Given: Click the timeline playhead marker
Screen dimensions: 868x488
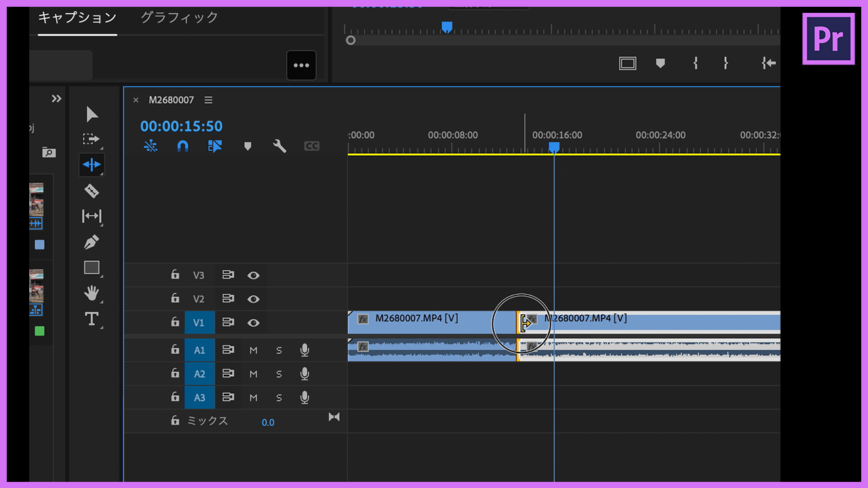Looking at the screenshot, I should [554, 147].
